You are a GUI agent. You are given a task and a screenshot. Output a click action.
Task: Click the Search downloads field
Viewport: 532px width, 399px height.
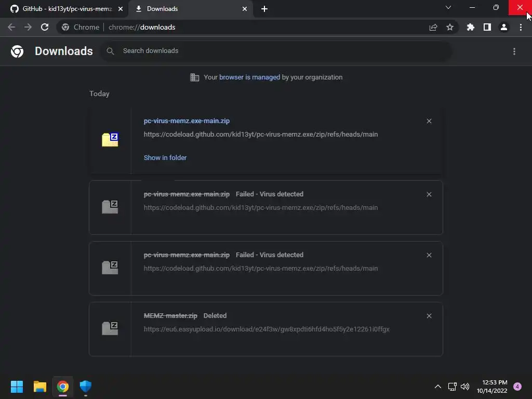coord(277,51)
